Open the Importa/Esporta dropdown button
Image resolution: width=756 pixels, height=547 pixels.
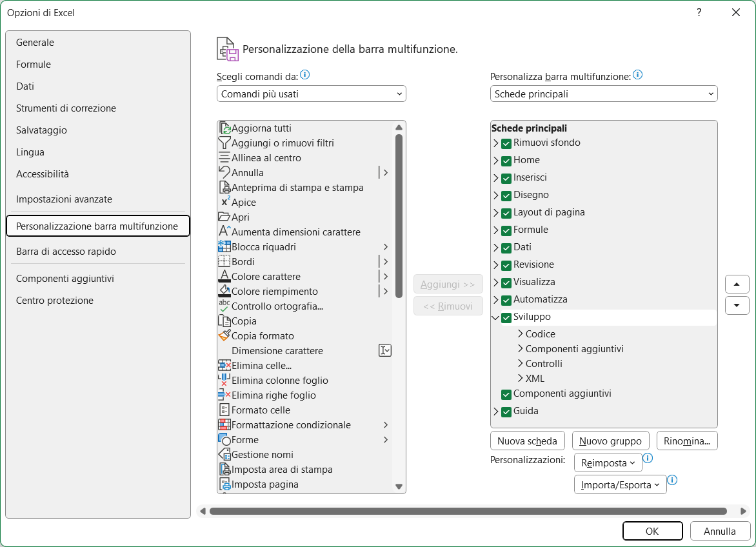tap(620, 484)
